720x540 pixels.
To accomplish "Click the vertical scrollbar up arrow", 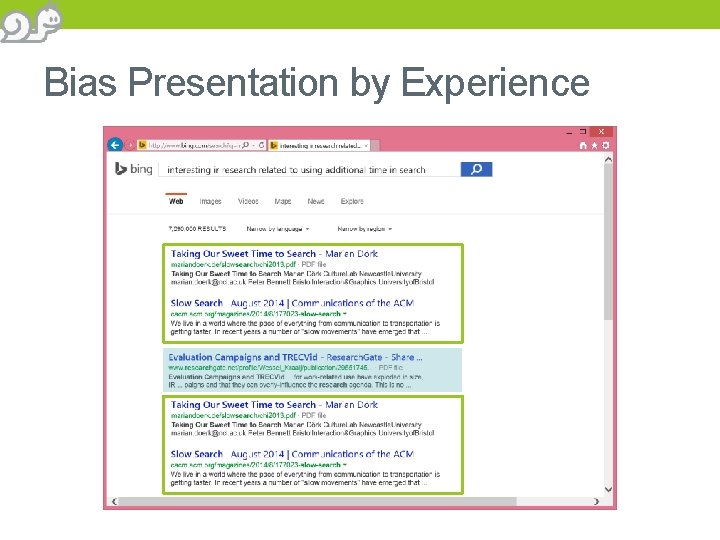I will point(608,160).
